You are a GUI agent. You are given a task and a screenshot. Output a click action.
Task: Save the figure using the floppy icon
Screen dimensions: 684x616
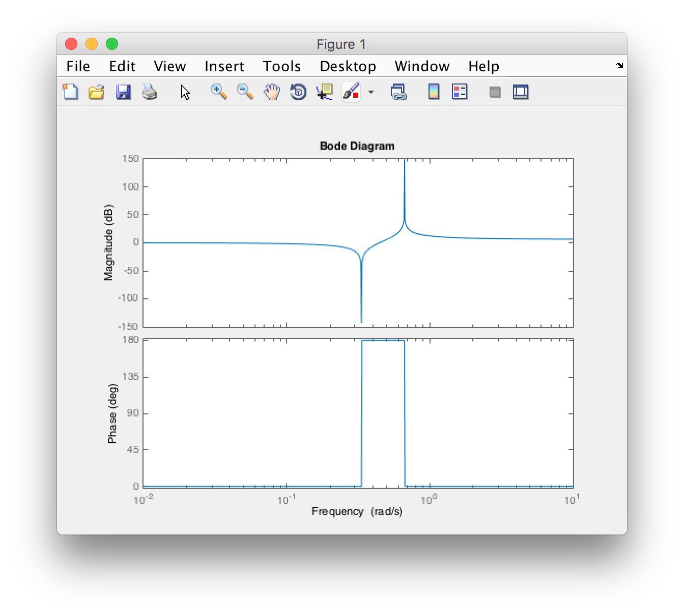coord(123,92)
